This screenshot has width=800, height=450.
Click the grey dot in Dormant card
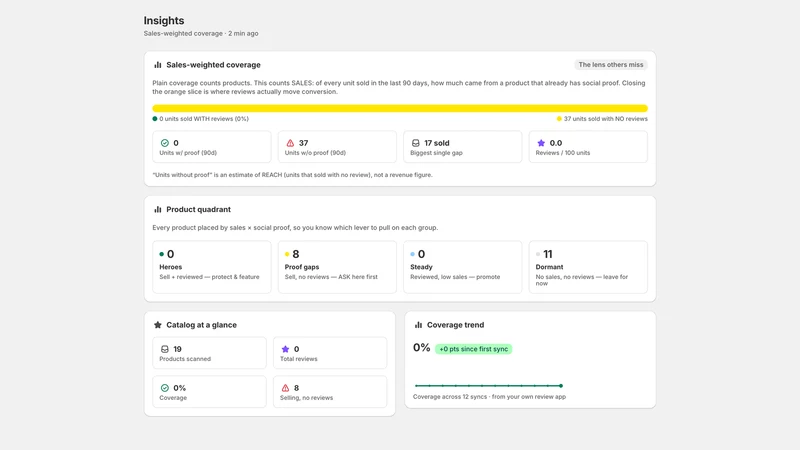(538, 254)
